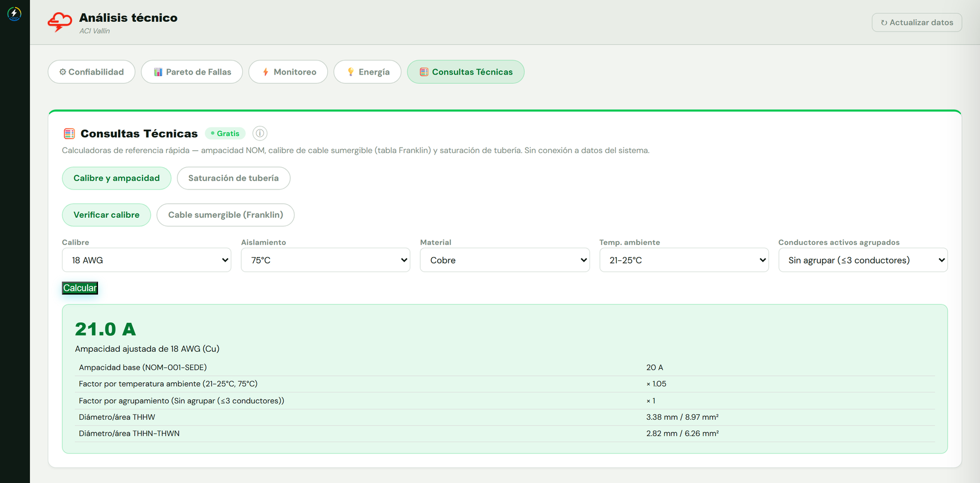Click the 2.82 mm / 6.26 mm² value
This screenshot has width=980, height=483.
[682, 433]
